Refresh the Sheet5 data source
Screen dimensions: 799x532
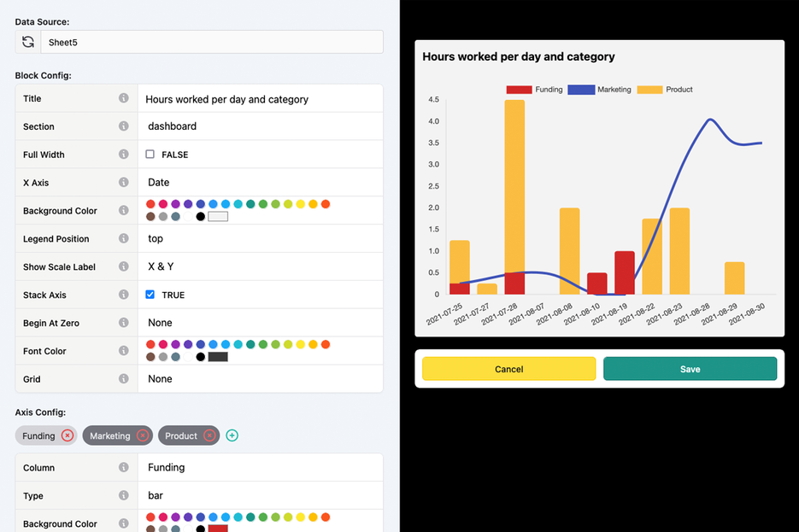pyautogui.click(x=28, y=41)
